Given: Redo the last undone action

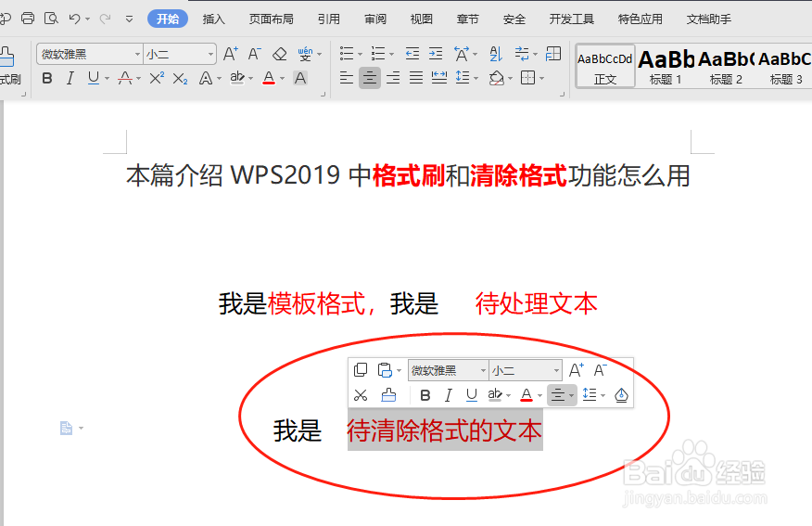Looking at the screenshot, I should pos(105,19).
